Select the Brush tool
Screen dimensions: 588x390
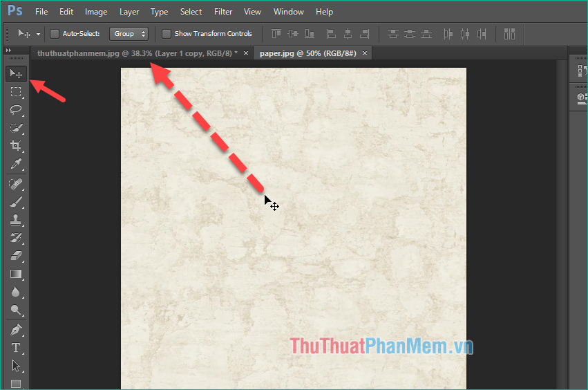click(16, 203)
